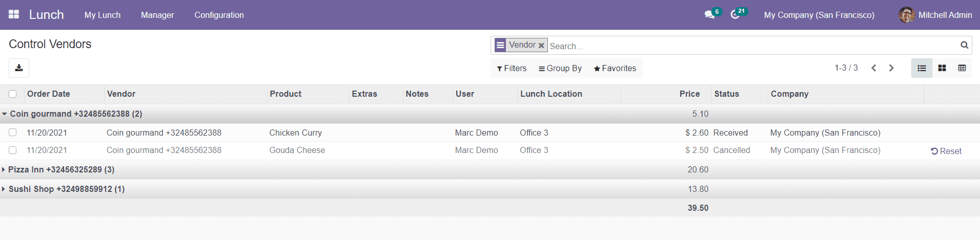Click the Control Vendors breadcrumb title
Viewport: 980px width, 240px height.
[50, 44]
